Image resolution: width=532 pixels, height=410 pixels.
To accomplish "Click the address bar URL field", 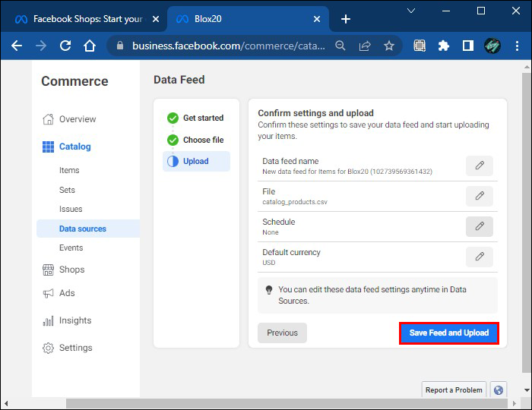I will pyautogui.click(x=228, y=46).
